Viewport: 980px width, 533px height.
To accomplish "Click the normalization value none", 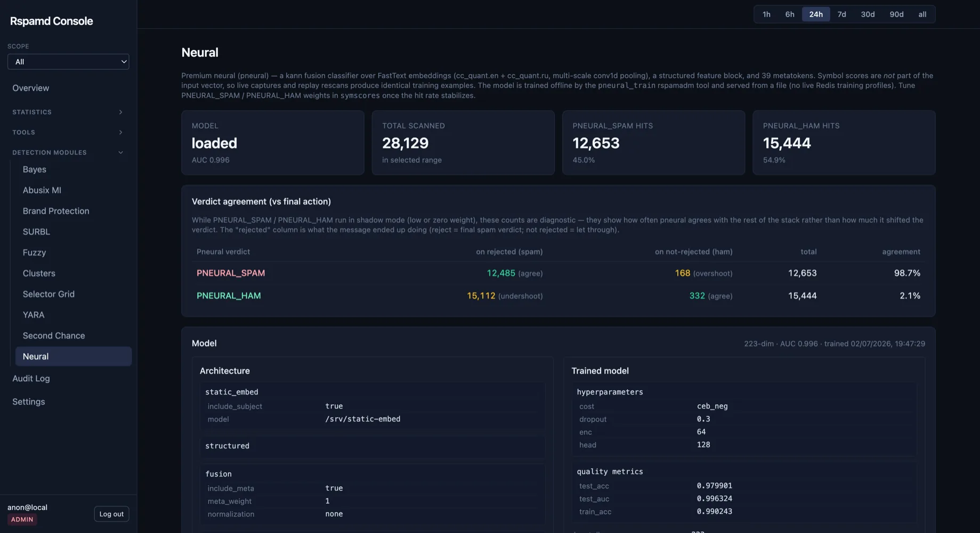I will [334, 514].
